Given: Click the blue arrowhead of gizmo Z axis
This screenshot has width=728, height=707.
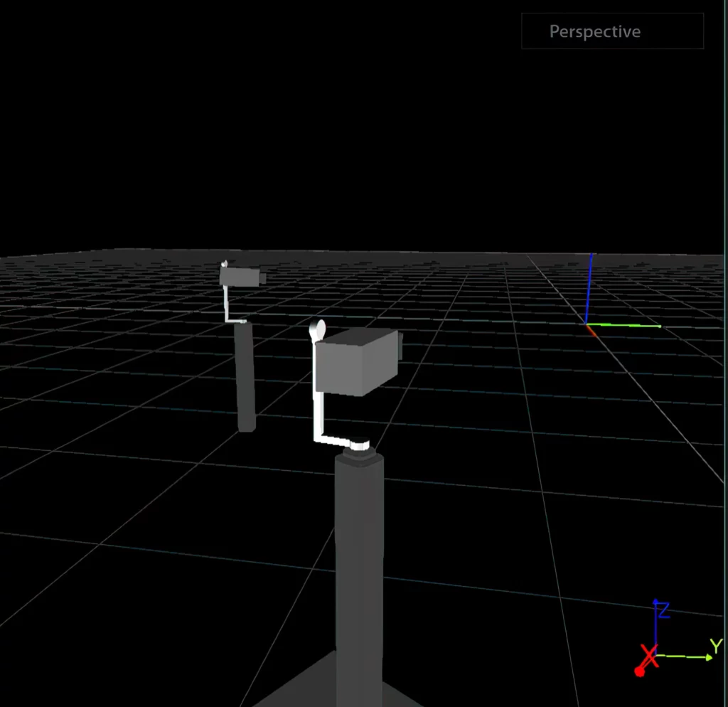Looking at the screenshot, I should point(655,603).
